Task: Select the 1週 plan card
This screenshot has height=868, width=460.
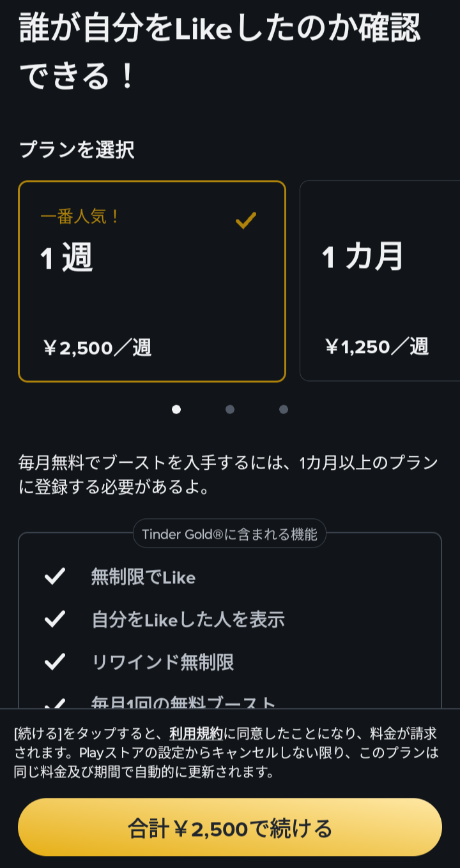Action: pos(152,281)
